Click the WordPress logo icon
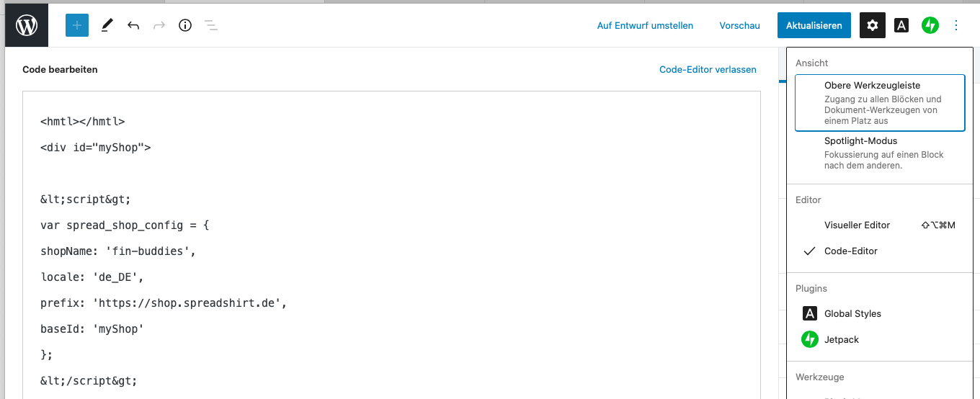The height and width of the screenshot is (399, 980). (x=27, y=25)
